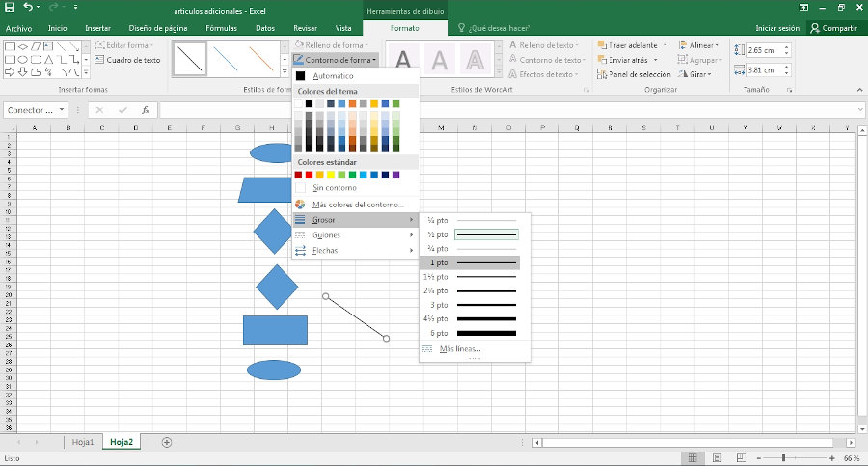Open the Flechas submenu
868x466 pixels.
click(x=355, y=251)
